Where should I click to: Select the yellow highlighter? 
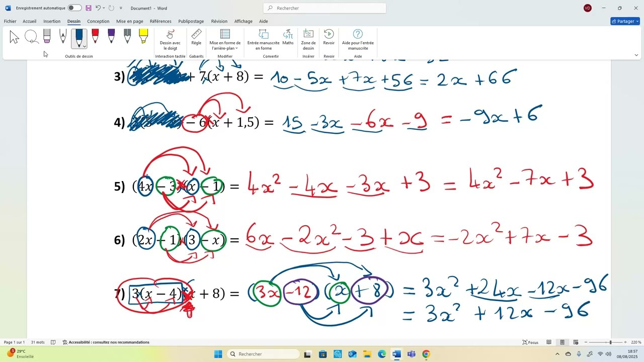coord(143,36)
